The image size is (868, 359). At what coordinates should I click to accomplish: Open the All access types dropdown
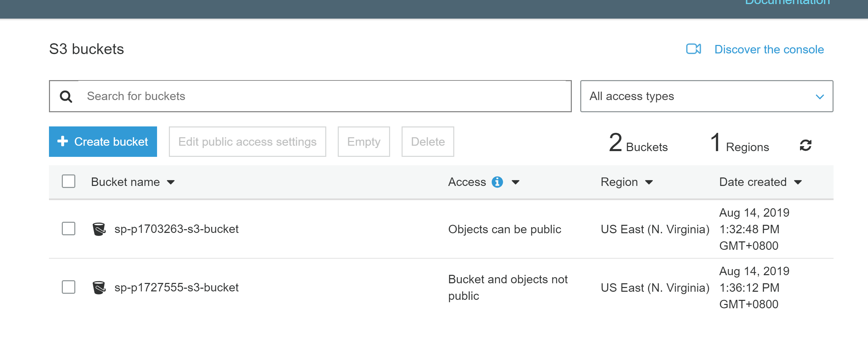(x=707, y=96)
